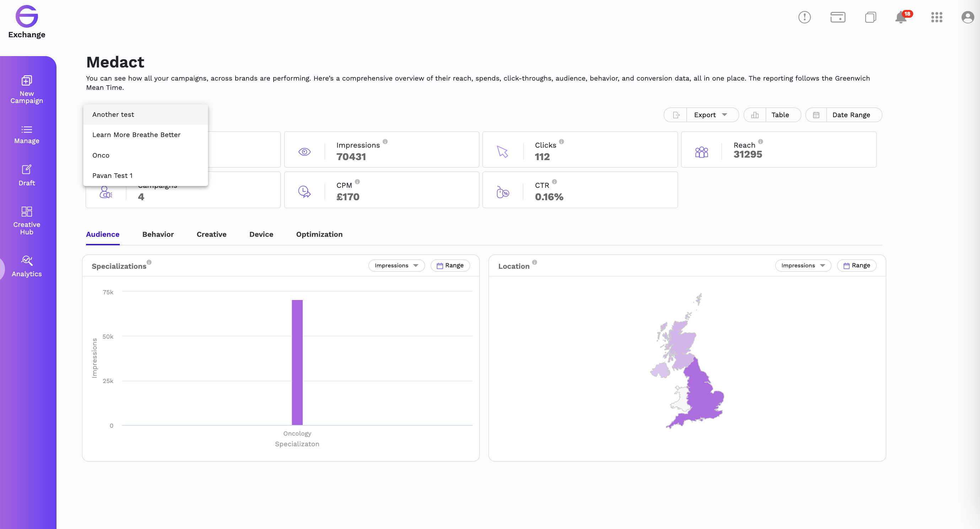This screenshot has width=980, height=529.
Task: Click the Campaigns megaphone person icon
Action: 106,192
